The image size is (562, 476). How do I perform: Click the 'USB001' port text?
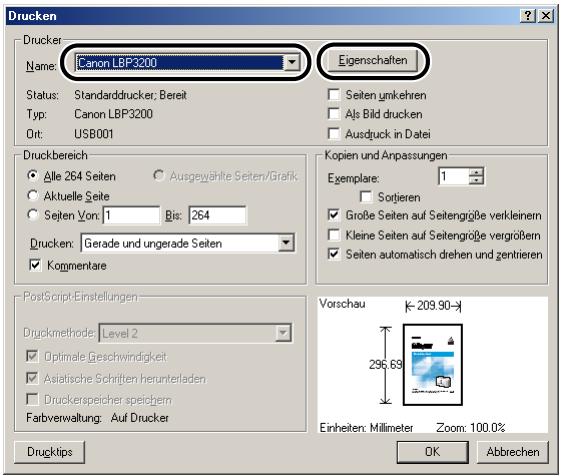coord(94,134)
